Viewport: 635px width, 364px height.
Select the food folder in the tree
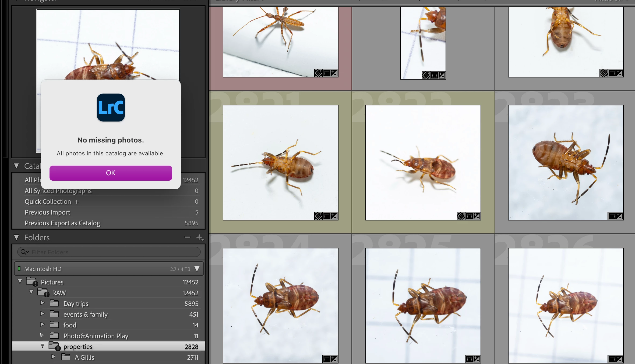pyautogui.click(x=70, y=325)
